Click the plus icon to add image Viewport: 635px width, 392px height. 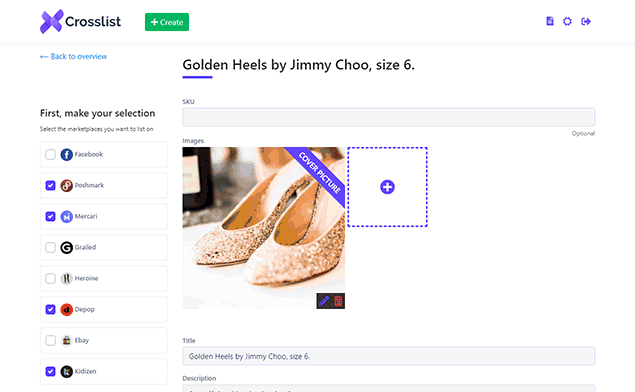pyautogui.click(x=387, y=187)
